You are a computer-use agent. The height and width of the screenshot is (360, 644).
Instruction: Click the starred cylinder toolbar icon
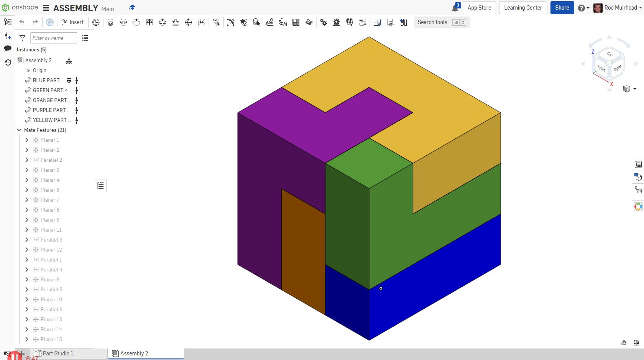[244, 22]
